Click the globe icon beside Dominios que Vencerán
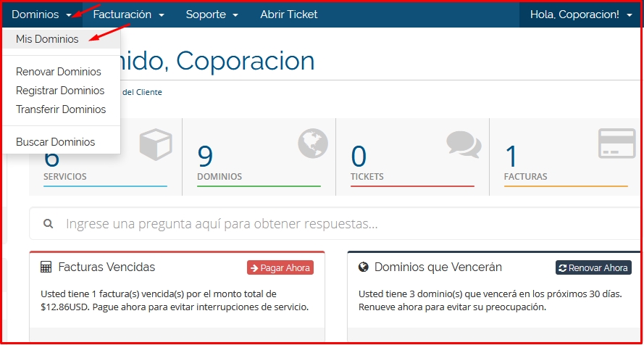 [x=363, y=267]
